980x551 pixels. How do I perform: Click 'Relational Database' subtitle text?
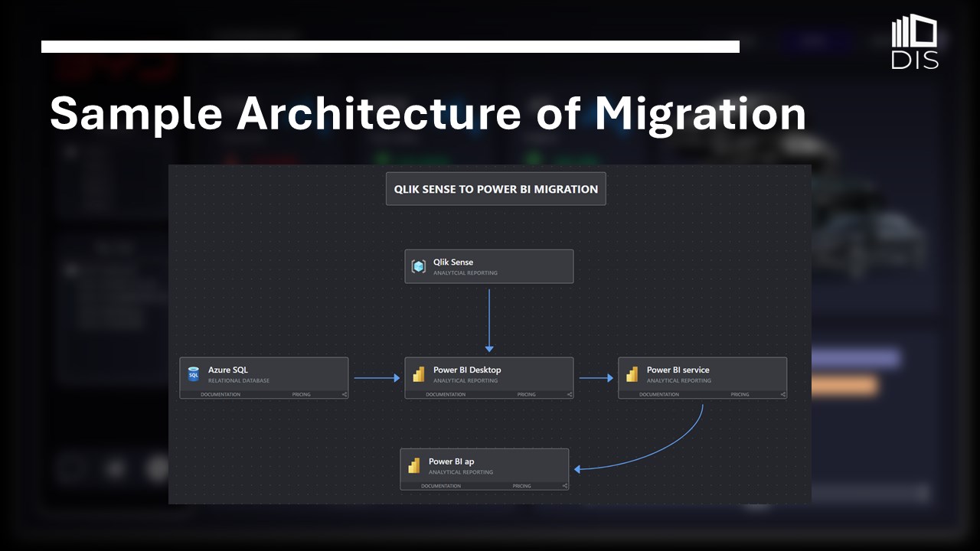pos(239,380)
